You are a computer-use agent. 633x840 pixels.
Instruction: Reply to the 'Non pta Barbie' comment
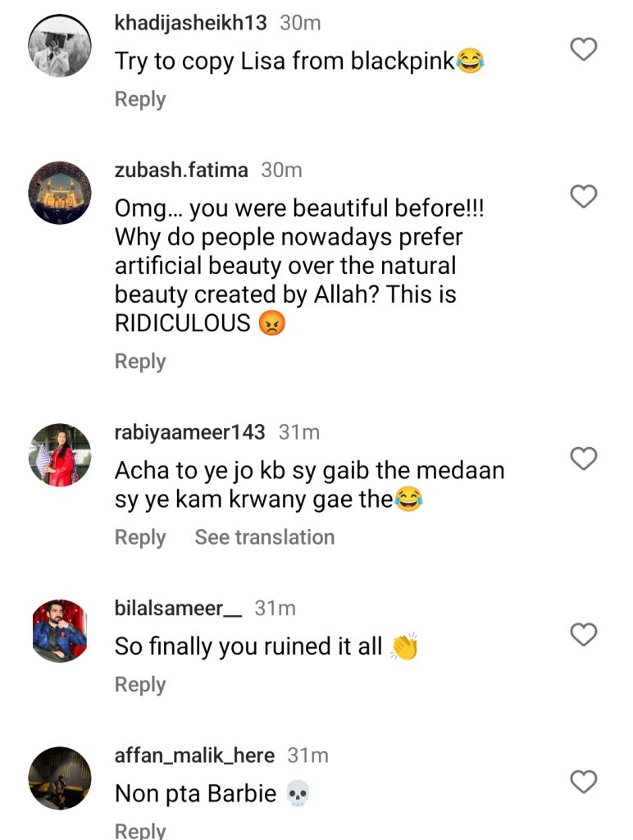point(140,830)
